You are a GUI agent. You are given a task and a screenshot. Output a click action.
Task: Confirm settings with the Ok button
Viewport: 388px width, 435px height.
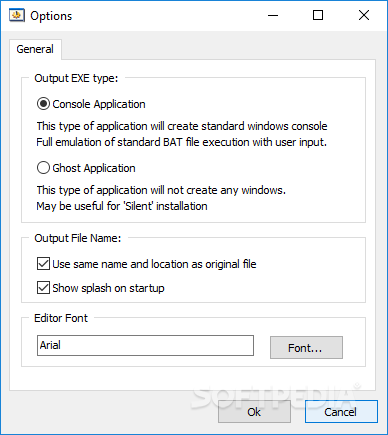(x=254, y=412)
